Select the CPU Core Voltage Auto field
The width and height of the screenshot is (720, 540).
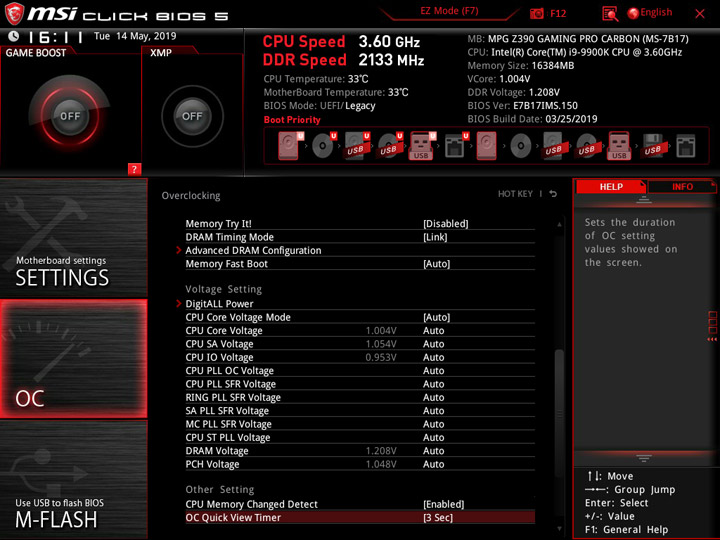433,331
